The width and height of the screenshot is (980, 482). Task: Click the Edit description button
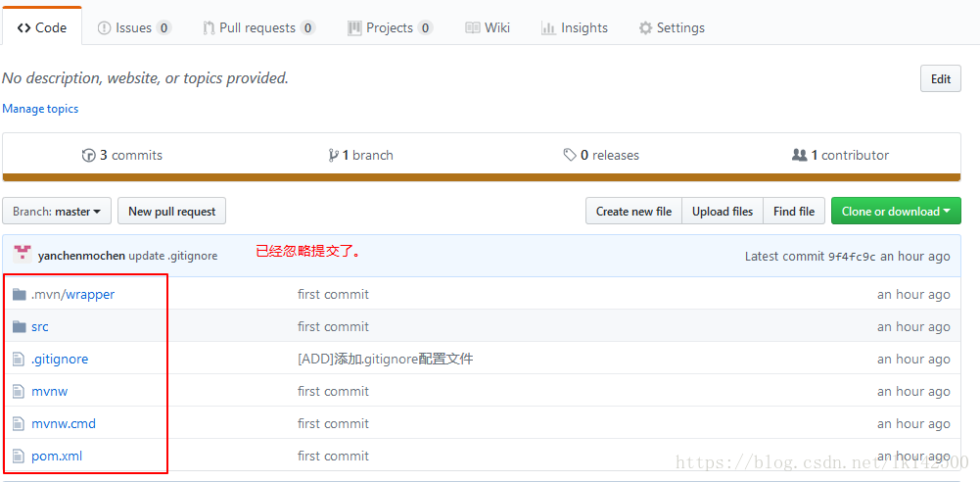(941, 78)
